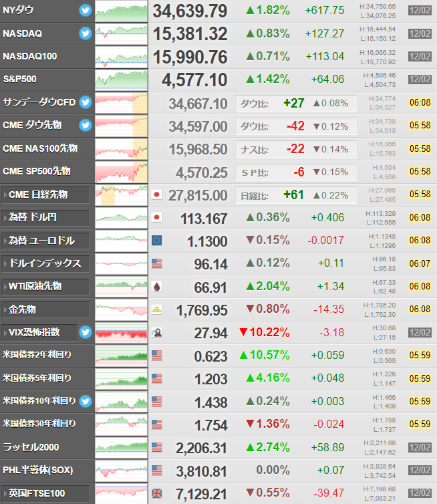Click the 2-year yield change ▲10.57%
This screenshot has height=504, width=437.
pyautogui.click(x=265, y=355)
